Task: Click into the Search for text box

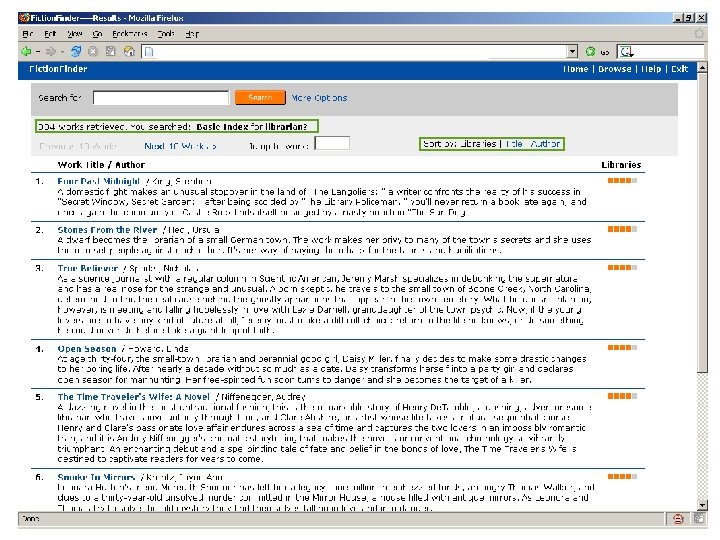Action: click(161, 97)
